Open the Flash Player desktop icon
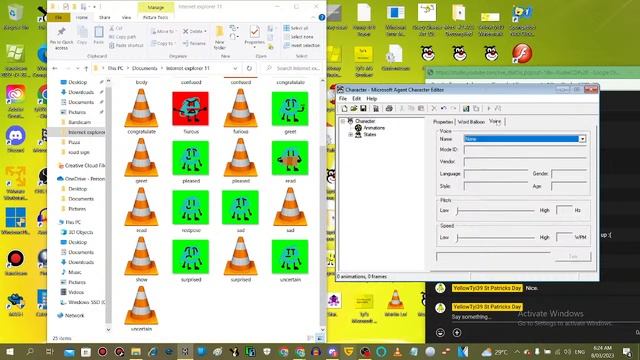This screenshot has height=360, width=640. (522, 53)
